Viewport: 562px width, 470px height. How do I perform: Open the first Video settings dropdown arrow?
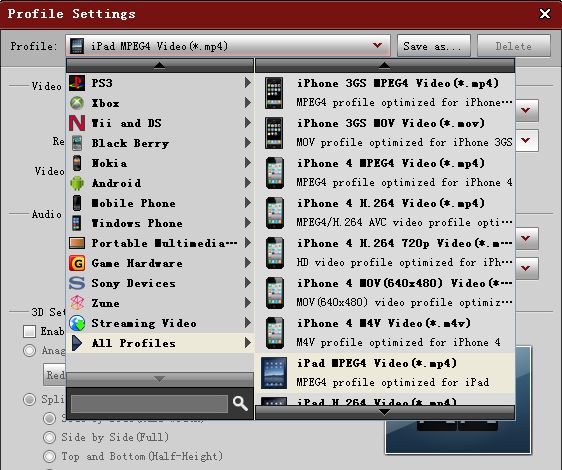pos(526,110)
